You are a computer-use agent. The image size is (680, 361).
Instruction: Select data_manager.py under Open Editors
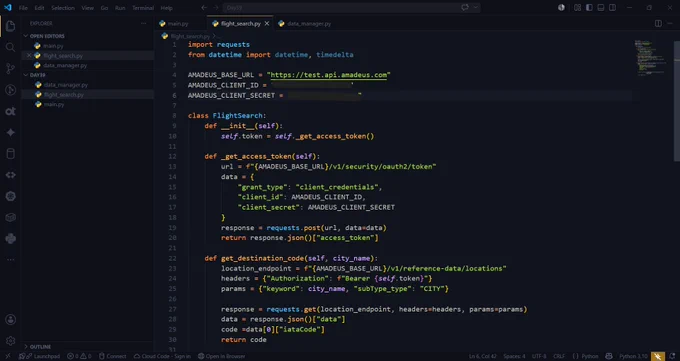coord(65,66)
